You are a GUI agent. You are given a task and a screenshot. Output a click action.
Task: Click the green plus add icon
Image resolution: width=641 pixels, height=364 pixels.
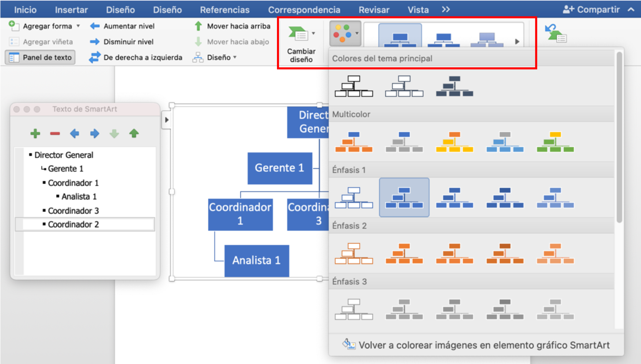[x=35, y=133]
